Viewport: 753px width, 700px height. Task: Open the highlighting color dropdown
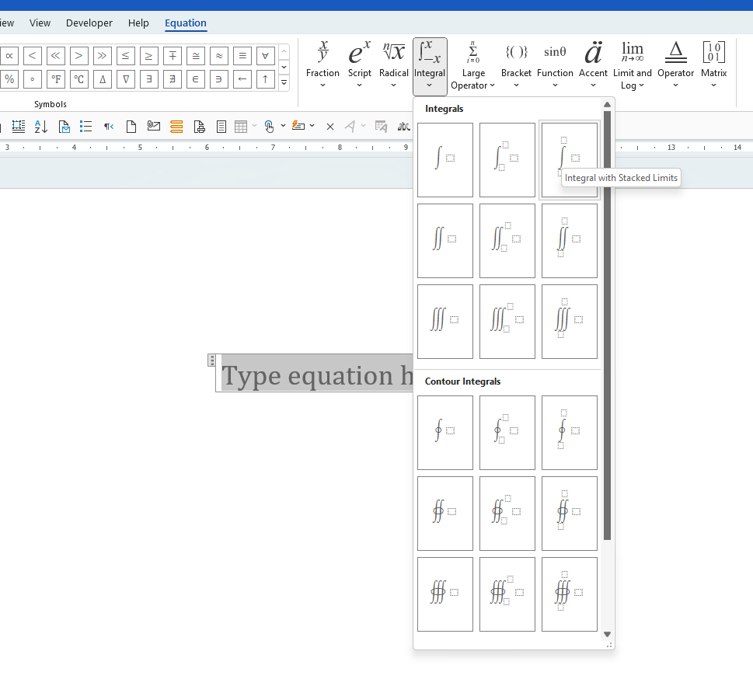click(312, 126)
